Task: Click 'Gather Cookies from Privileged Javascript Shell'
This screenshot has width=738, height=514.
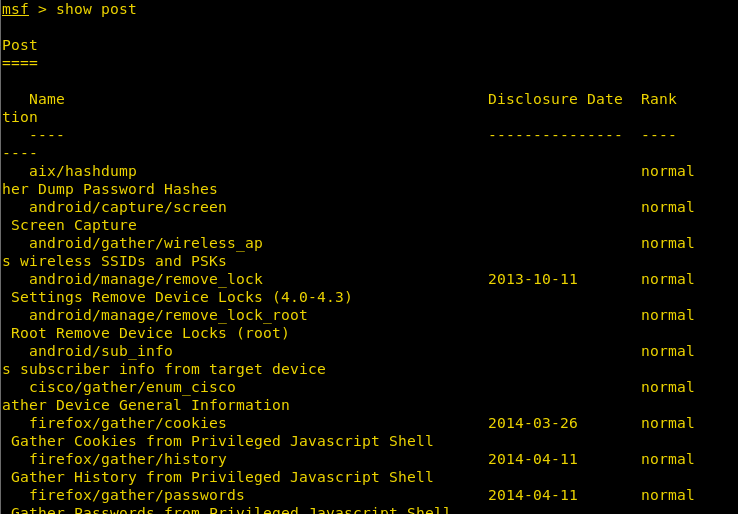Action: (x=222, y=442)
